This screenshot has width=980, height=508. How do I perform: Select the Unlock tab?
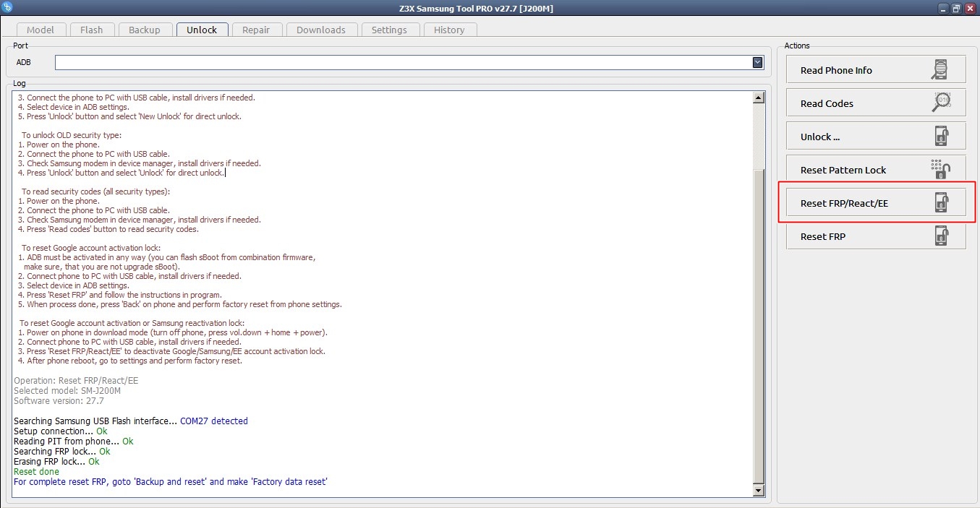click(202, 30)
